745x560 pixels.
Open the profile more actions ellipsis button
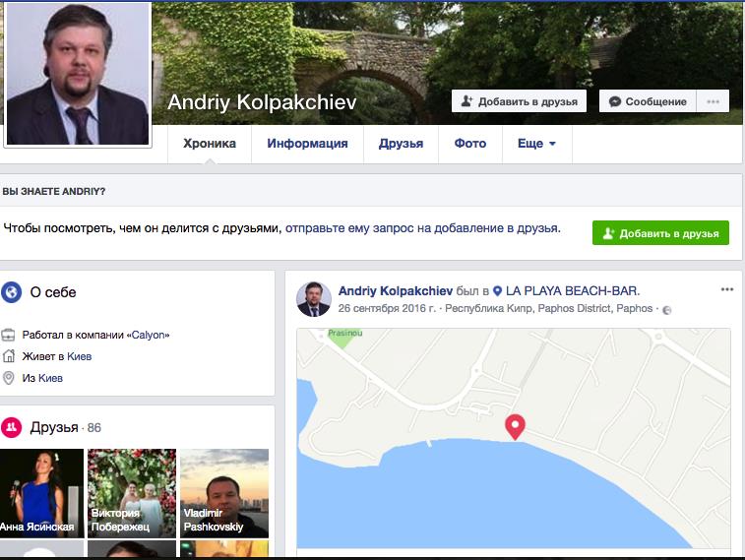point(713,101)
